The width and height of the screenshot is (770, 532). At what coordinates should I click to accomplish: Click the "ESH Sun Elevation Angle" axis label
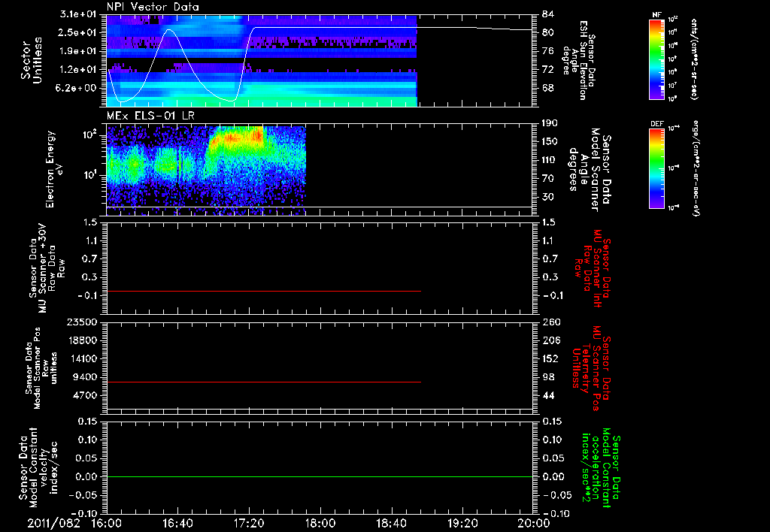point(579,60)
